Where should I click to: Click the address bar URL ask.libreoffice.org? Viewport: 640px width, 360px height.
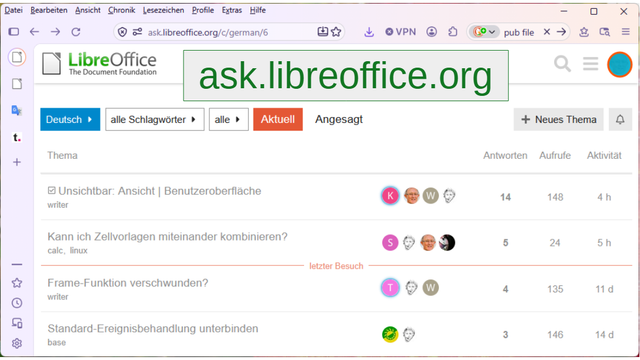[208, 32]
